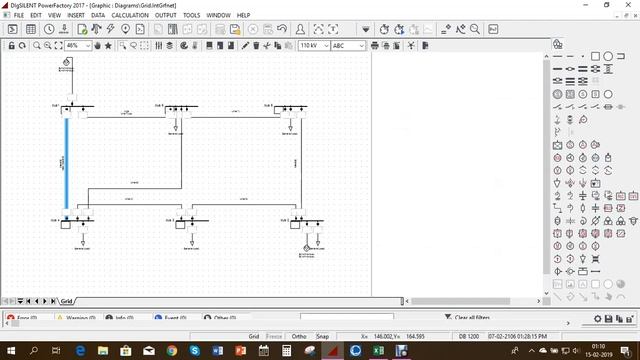Click the zoom in magnifier icon

(37, 46)
